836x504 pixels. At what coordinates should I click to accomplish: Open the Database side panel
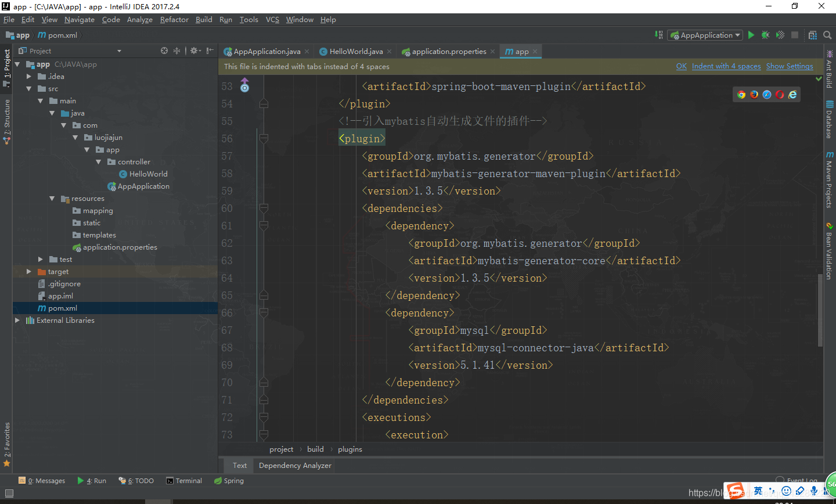pyautogui.click(x=830, y=120)
